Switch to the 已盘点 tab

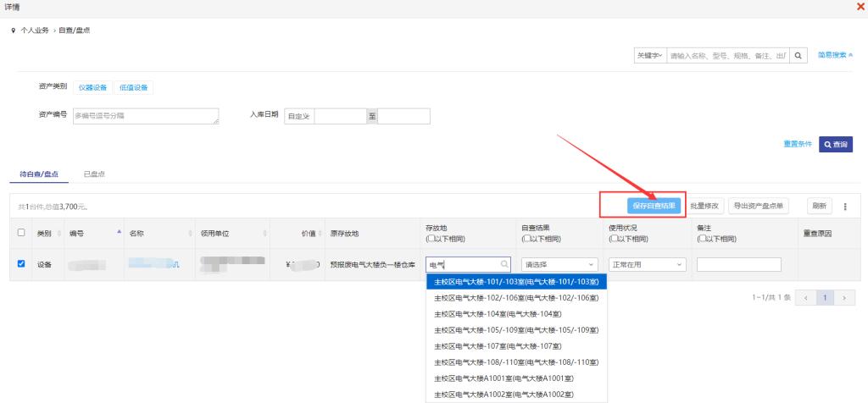click(94, 174)
